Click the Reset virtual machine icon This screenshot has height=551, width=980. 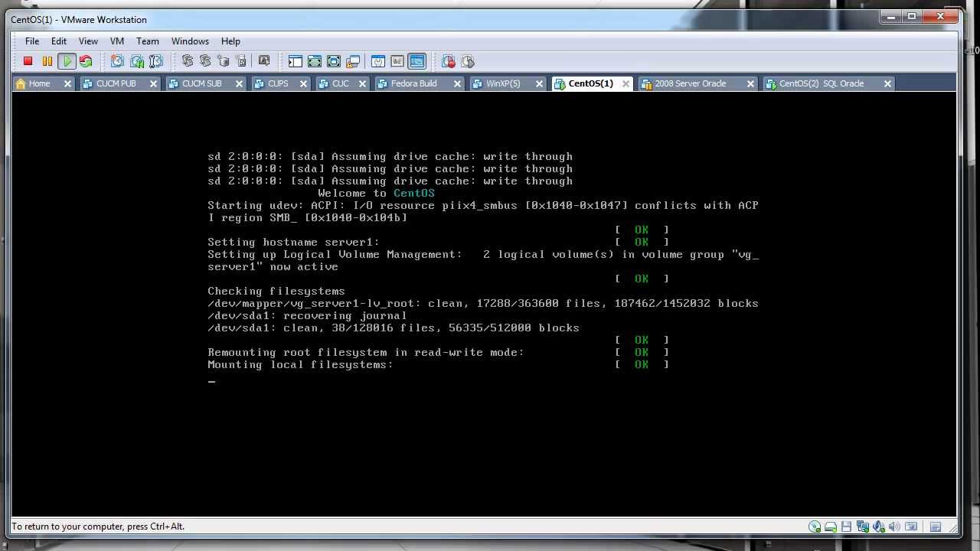[86, 61]
